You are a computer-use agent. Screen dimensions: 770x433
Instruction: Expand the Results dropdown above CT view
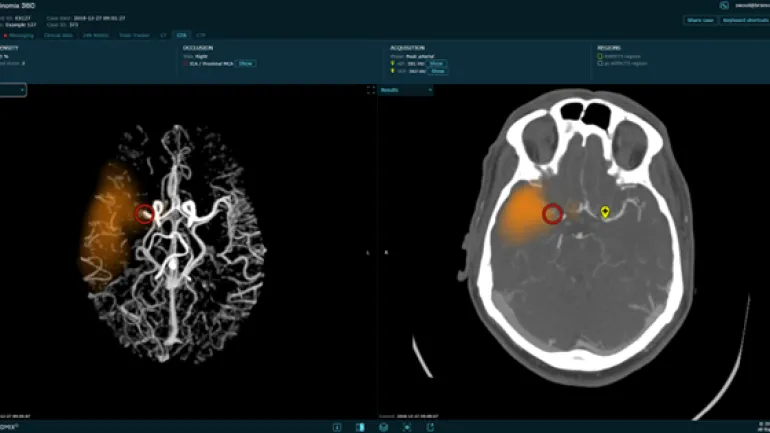click(406, 90)
